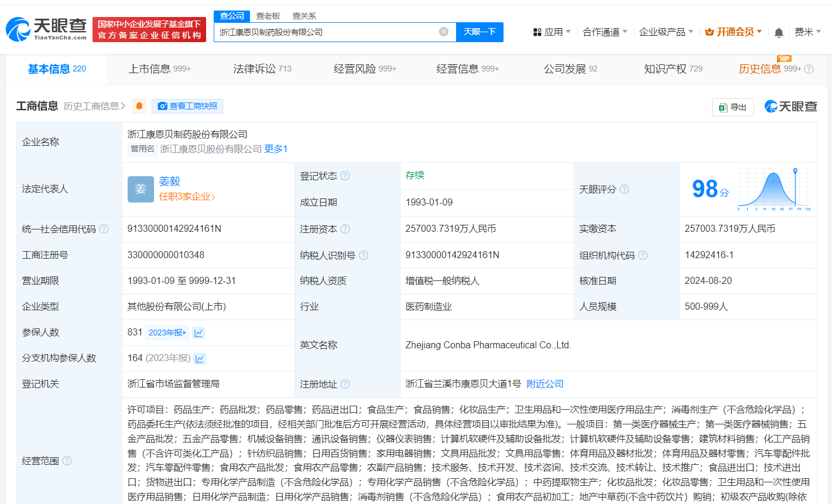Open the 知识产权 tab
832x504 pixels.
tap(665, 68)
